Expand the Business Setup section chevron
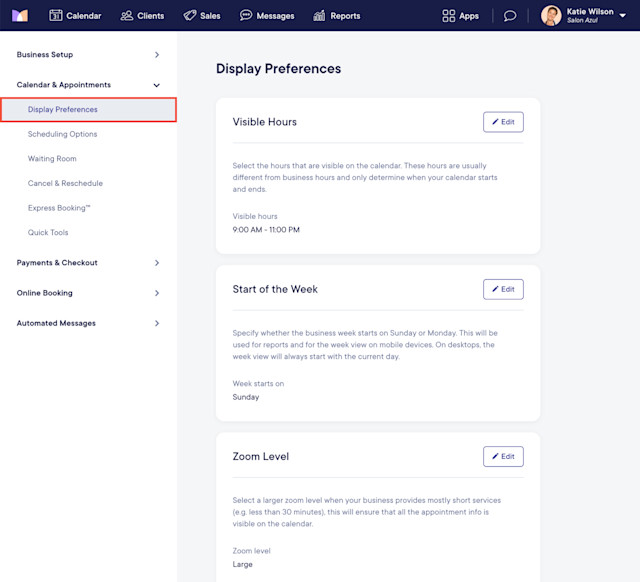The height and width of the screenshot is (582, 640). click(x=157, y=55)
